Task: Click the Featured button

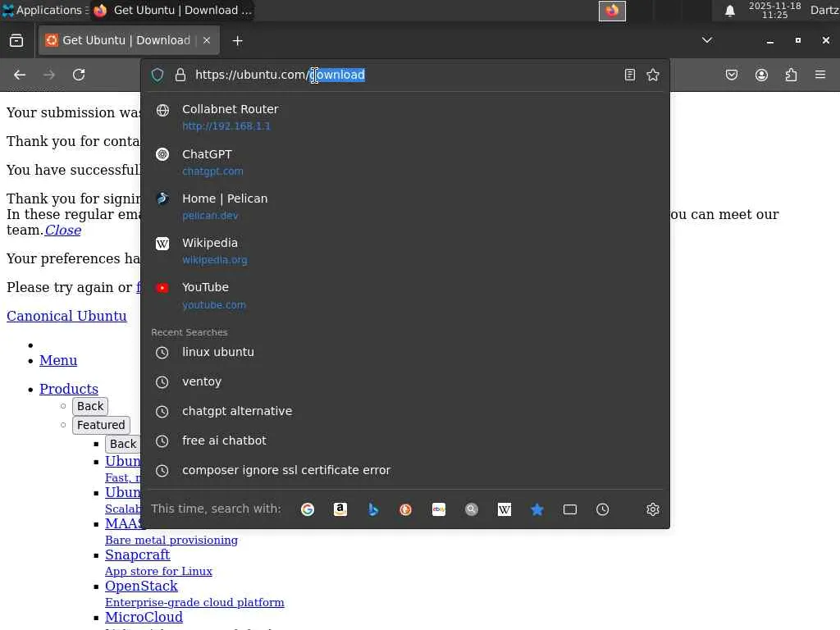Action: [101, 426]
